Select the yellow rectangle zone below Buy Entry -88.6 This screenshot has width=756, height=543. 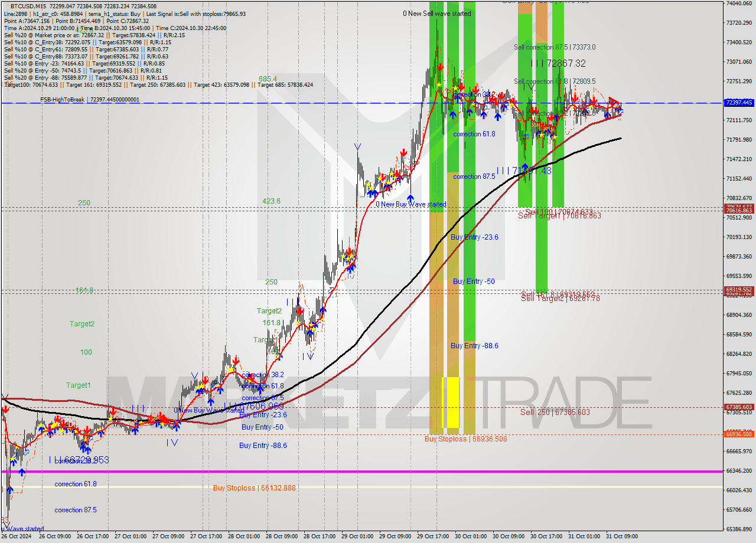[x=451, y=402]
